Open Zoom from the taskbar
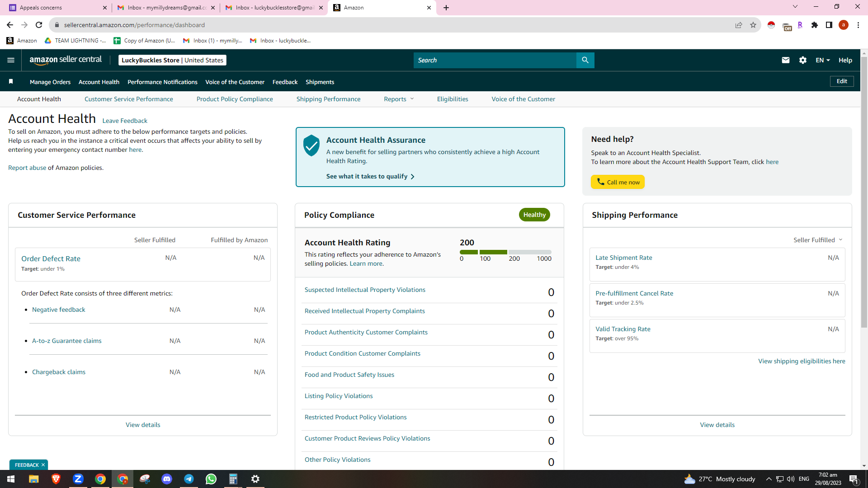The width and height of the screenshot is (868, 488). (78, 479)
